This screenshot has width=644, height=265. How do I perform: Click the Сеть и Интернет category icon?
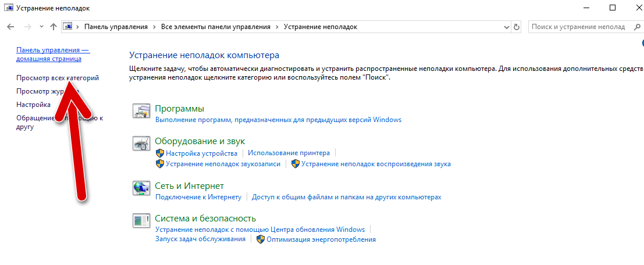coord(142,188)
